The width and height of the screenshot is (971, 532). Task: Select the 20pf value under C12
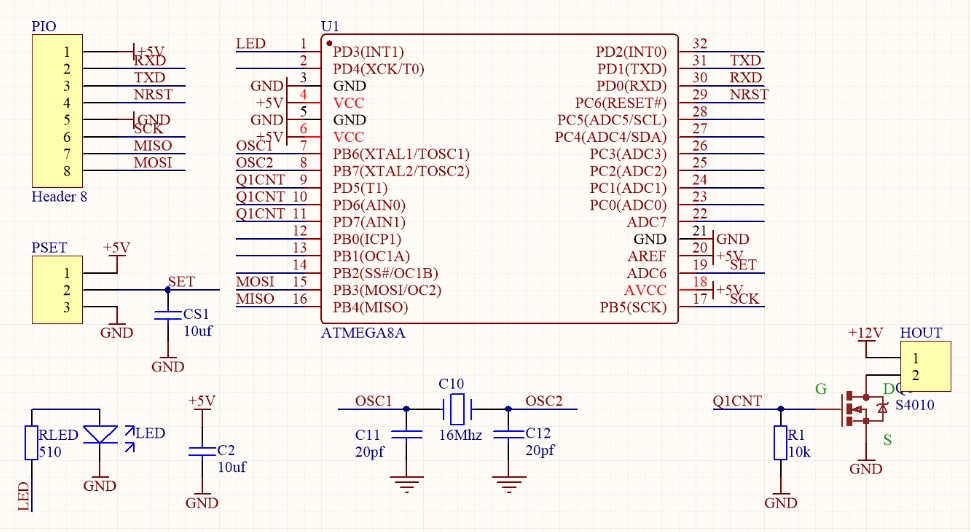click(540, 450)
